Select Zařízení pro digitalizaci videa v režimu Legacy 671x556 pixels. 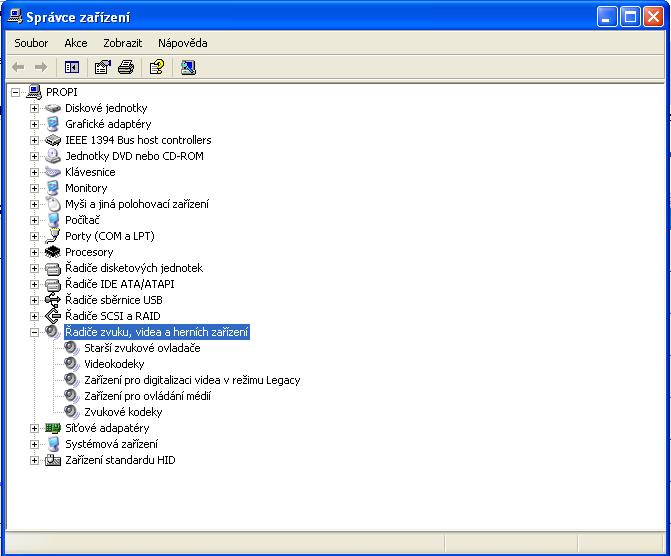coord(192,380)
